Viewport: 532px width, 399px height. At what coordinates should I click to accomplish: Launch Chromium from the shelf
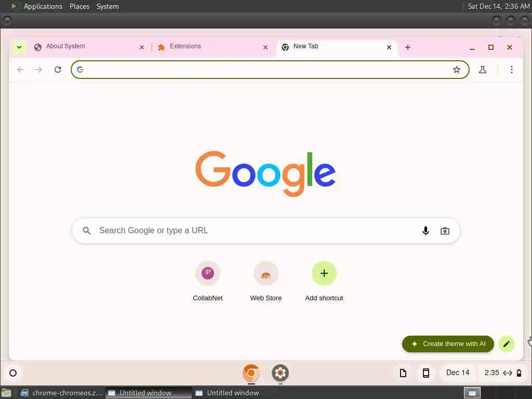251,373
